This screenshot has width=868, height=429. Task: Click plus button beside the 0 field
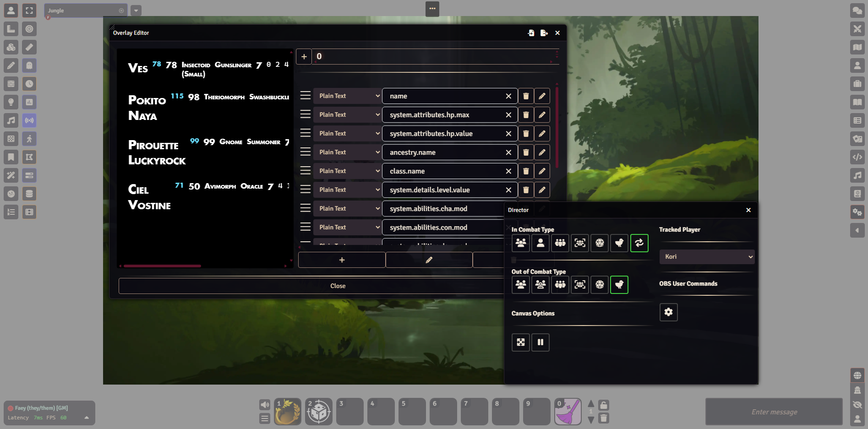304,57
